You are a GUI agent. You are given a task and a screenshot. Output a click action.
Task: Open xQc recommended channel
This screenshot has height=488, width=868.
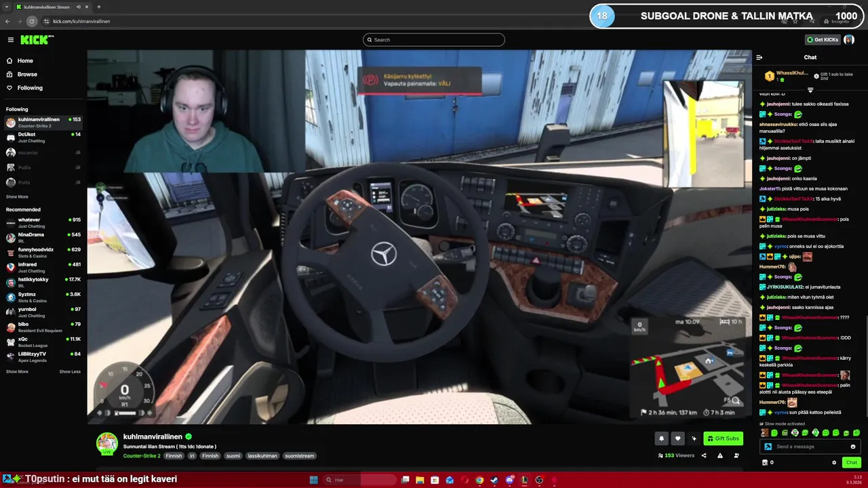(x=43, y=342)
